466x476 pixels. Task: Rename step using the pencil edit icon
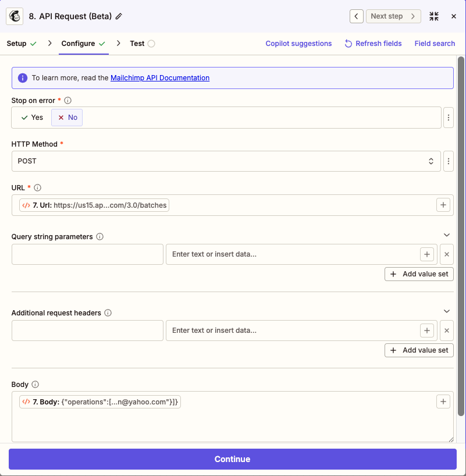click(119, 16)
